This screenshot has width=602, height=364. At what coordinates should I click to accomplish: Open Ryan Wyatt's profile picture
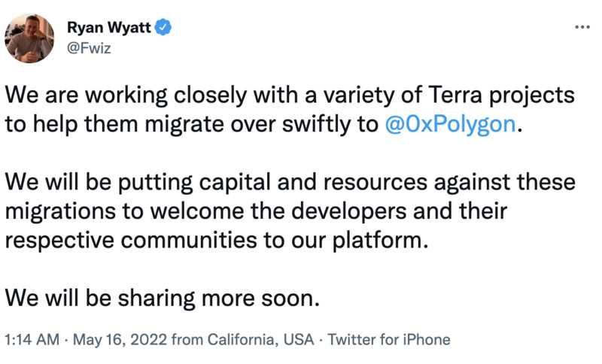pos(29,38)
